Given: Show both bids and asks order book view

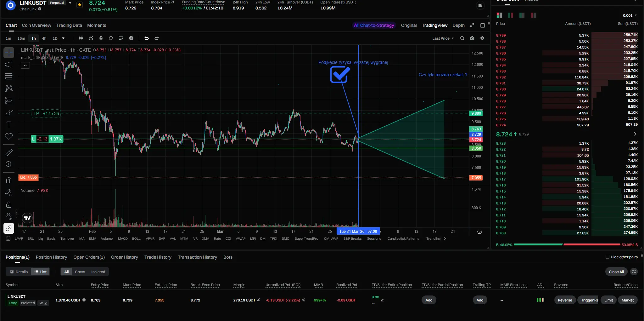Looking at the screenshot, I should (x=499, y=15).
